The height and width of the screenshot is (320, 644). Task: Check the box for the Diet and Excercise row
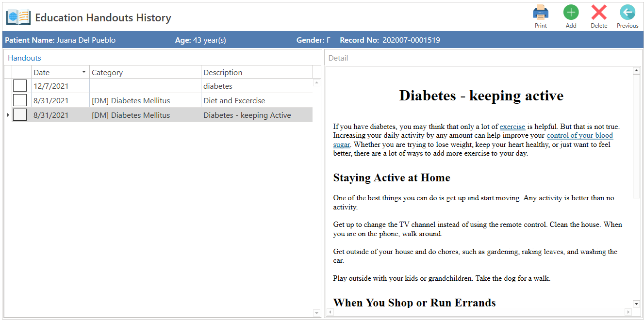coord(20,100)
